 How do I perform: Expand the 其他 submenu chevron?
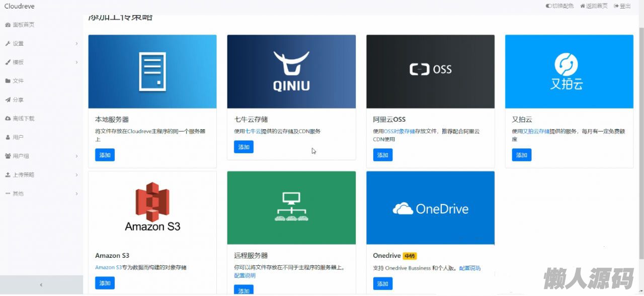pyautogui.click(x=76, y=193)
